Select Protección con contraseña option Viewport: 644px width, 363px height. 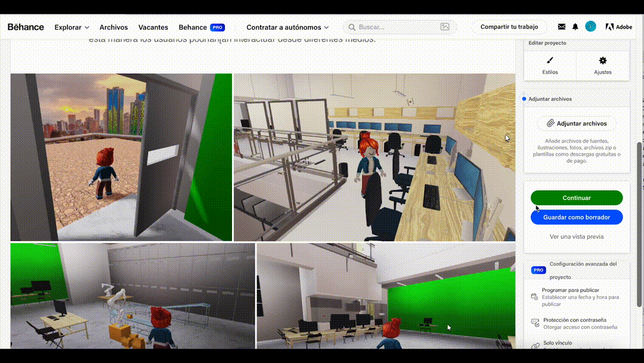point(577,323)
